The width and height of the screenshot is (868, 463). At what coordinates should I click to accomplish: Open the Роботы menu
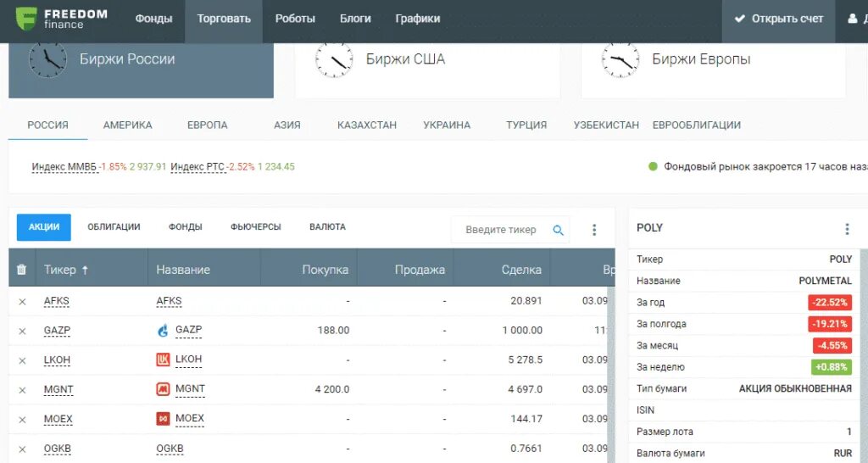(295, 19)
